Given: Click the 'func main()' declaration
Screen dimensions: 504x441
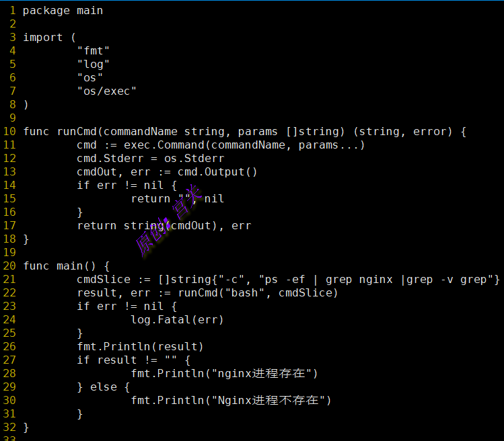Looking at the screenshot, I should coord(66,266).
